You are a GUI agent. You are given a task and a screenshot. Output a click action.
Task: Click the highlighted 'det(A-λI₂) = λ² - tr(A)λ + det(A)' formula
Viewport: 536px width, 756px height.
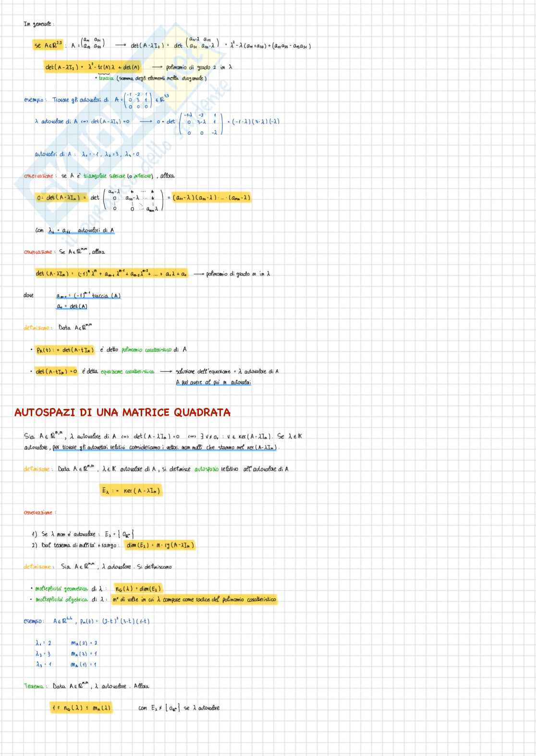92,67
